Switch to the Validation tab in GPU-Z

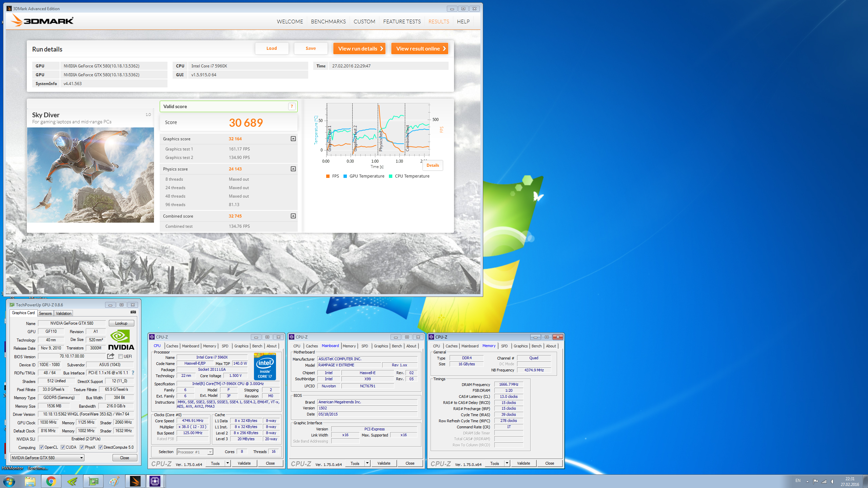click(x=64, y=313)
